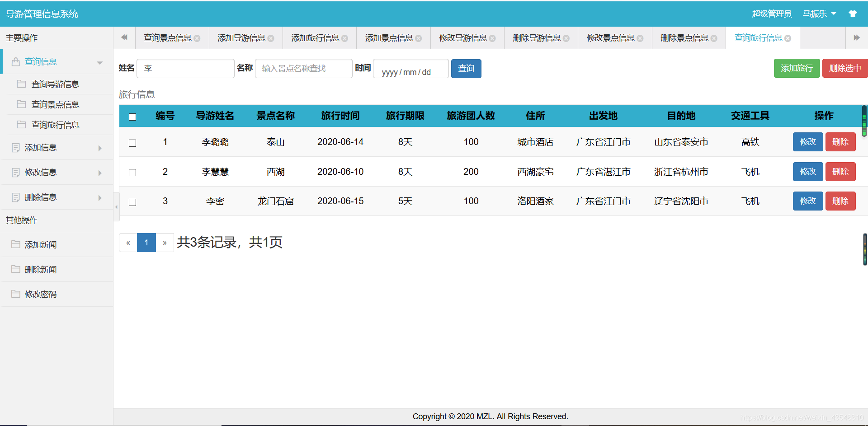This screenshot has width=868, height=426.
Task: Open the yyyy/mm/dd date picker field
Action: [x=411, y=69]
